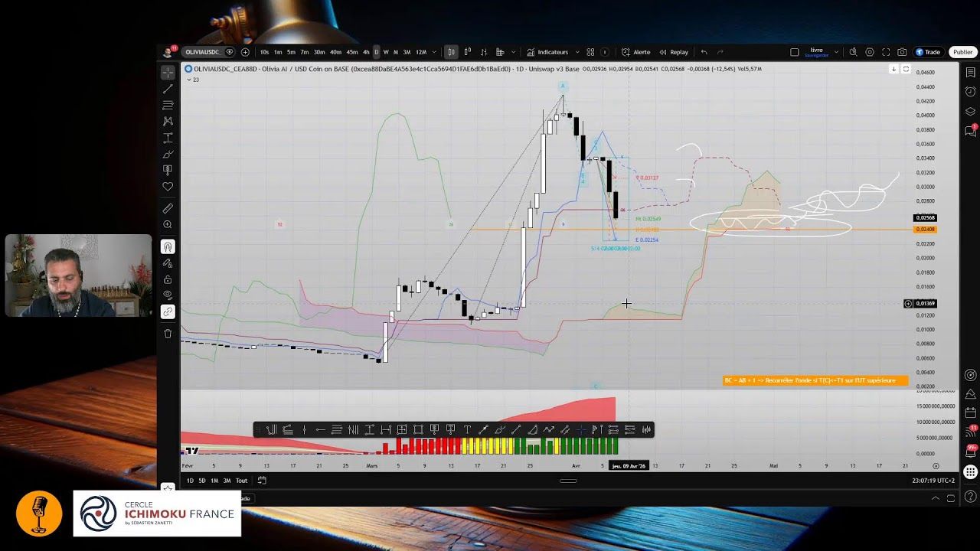Click the Publier button
This screenshot has height=551, width=980.
click(x=962, y=52)
